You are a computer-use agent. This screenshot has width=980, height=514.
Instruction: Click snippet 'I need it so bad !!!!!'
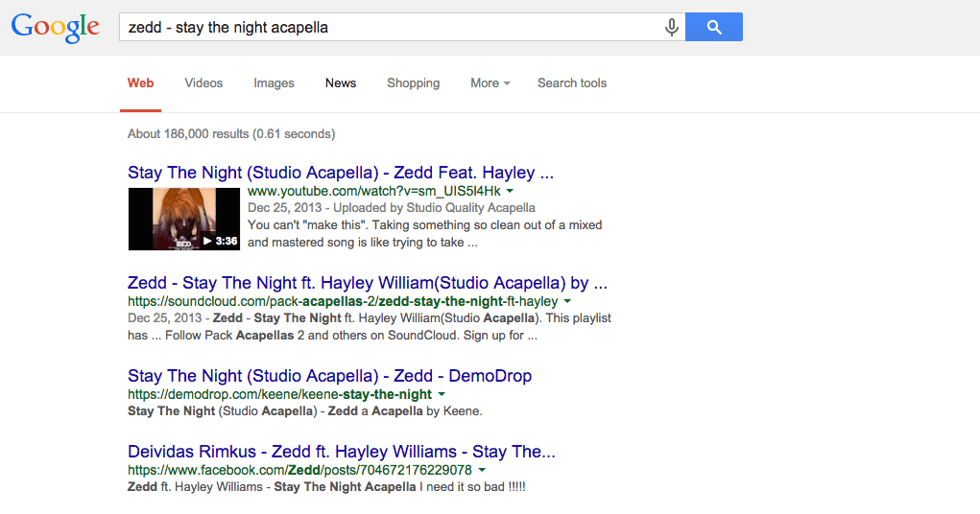472,487
